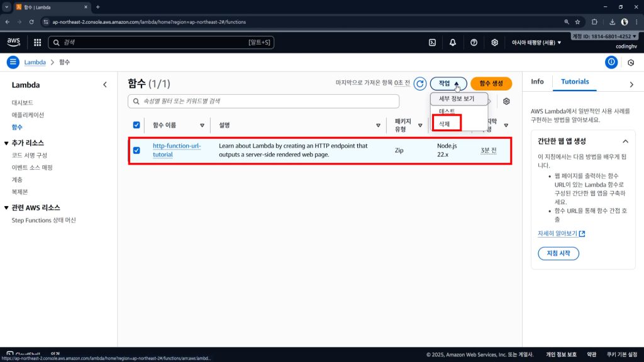Image resolution: width=644 pixels, height=362 pixels.
Task: Toggle the select-all functions checkbox
Action: pyautogui.click(x=136, y=125)
